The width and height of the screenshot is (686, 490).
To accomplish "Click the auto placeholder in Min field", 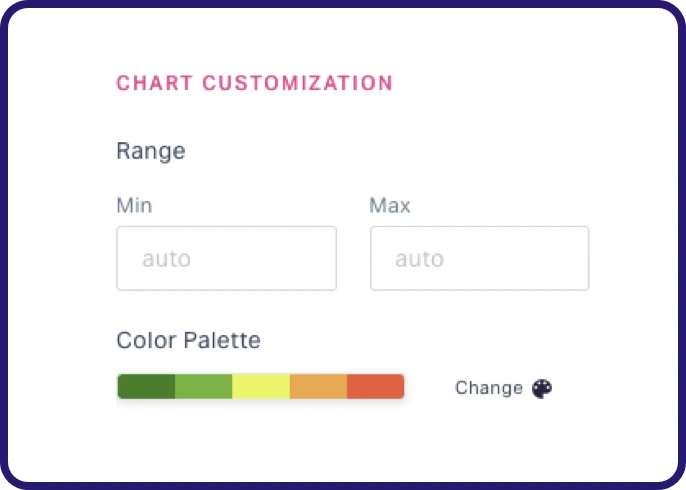I will click(166, 259).
